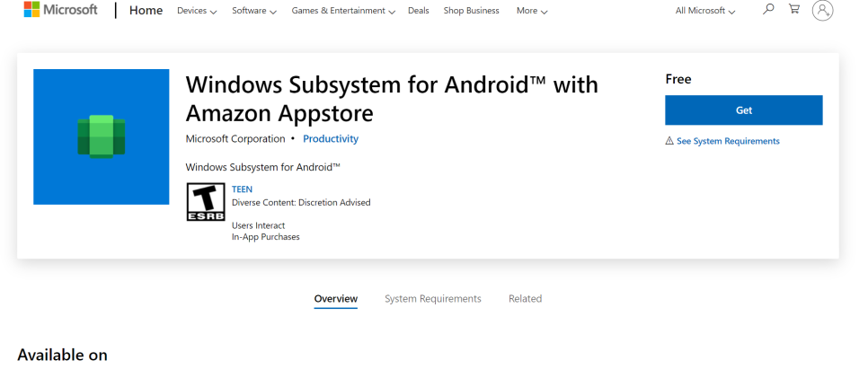This screenshot has width=868, height=369.
Task: Click the 'Diverse Content: Discretion Advised' text
Action: click(301, 203)
